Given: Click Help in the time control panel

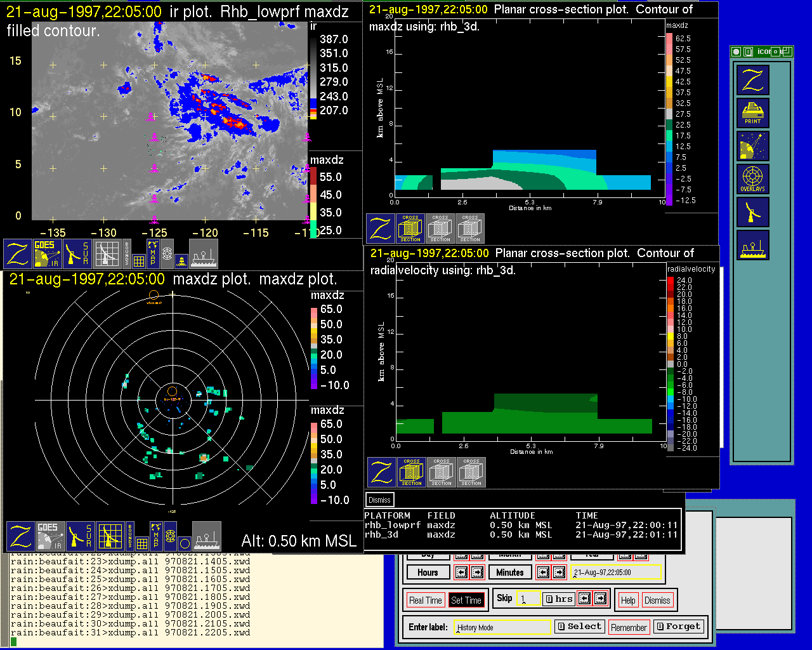Looking at the screenshot, I should [628, 600].
